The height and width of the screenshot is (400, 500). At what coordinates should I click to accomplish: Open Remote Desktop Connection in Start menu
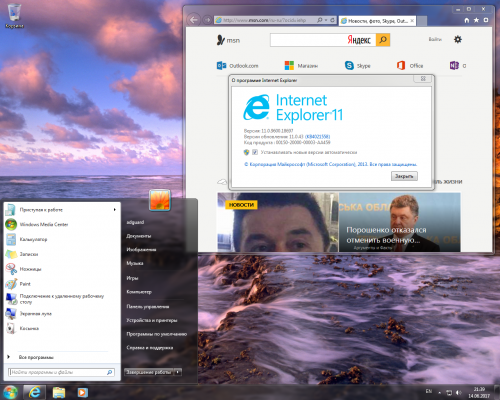62,299
